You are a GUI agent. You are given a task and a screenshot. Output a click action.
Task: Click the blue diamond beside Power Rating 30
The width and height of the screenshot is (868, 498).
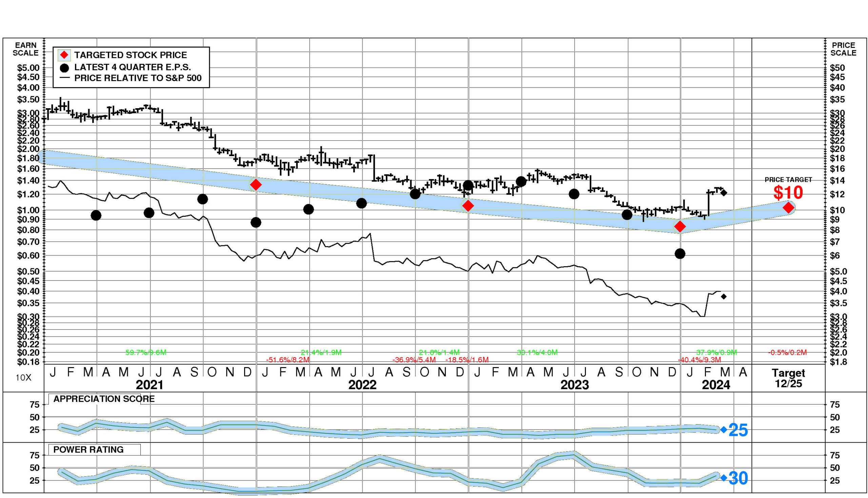pyautogui.click(x=724, y=478)
